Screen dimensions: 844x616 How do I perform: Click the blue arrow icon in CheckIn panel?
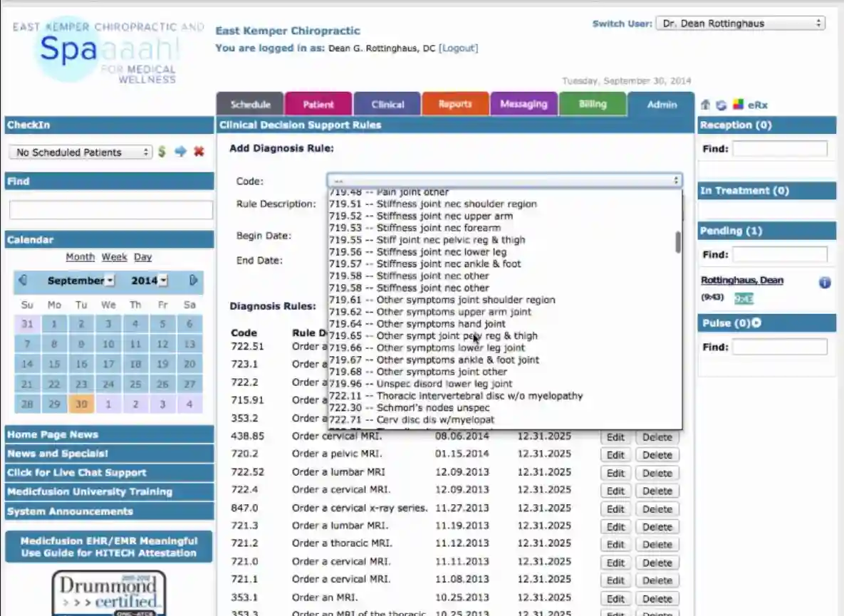click(182, 152)
